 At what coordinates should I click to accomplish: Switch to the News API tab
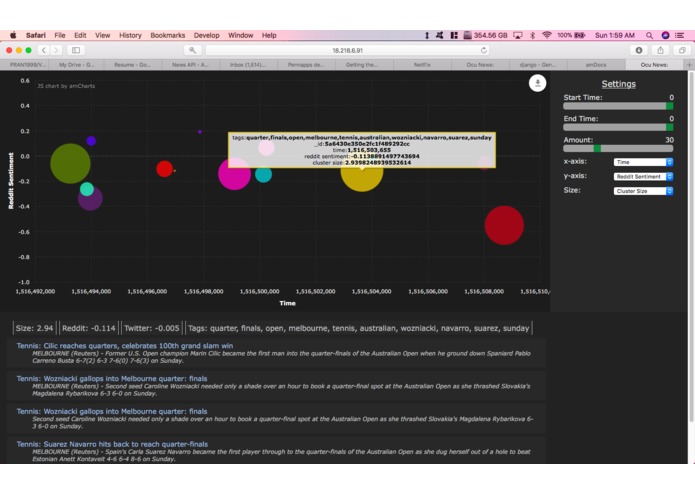(x=190, y=65)
